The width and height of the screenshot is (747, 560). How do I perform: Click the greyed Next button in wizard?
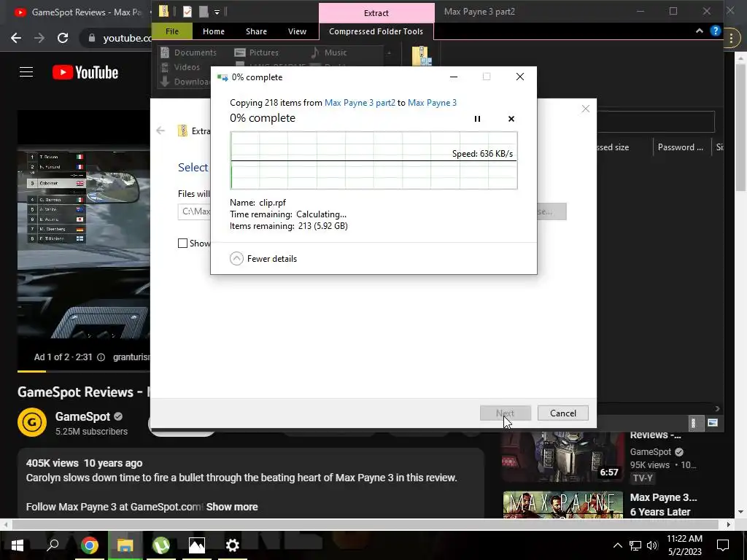pos(505,413)
